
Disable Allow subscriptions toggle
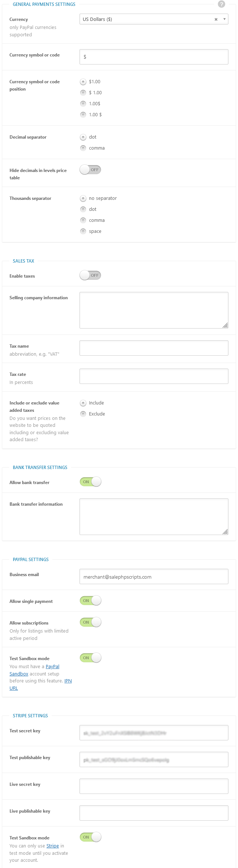pyautogui.click(x=90, y=622)
